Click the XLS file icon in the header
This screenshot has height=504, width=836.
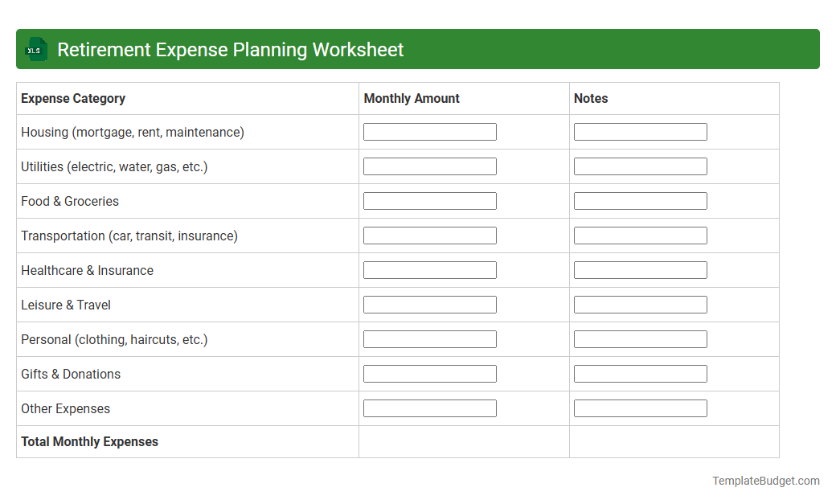pyautogui.click(x=35, y=49)
